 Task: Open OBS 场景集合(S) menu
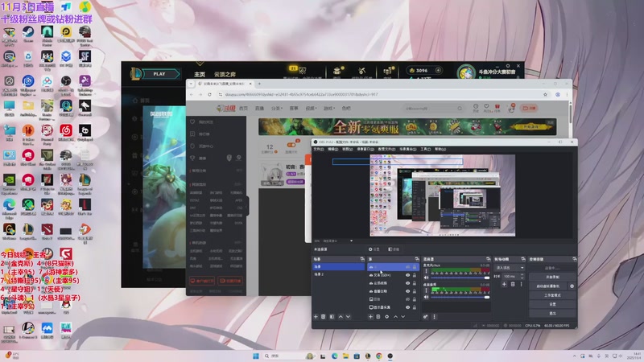click(x=408, y=150)
